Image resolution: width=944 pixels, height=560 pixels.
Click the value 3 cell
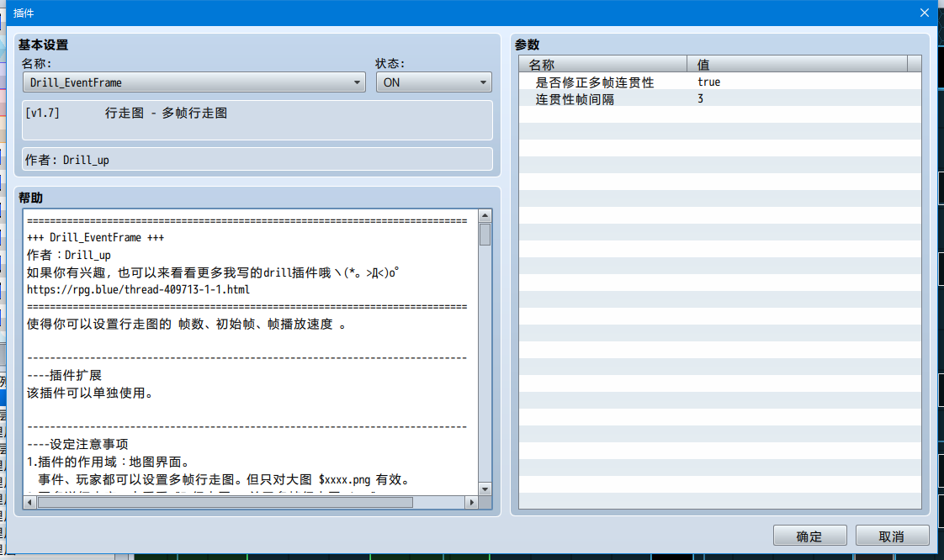700,98
